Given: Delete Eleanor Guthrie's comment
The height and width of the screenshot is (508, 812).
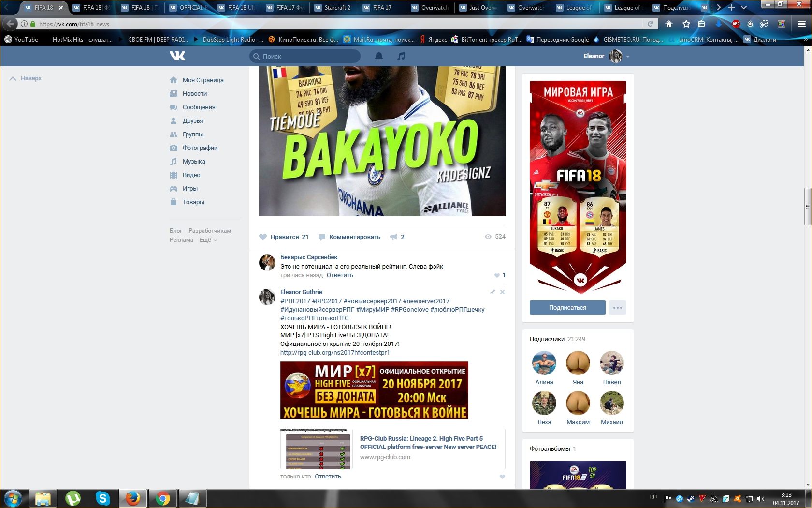Looking at the screenshot, I should (x=502, y=292).
